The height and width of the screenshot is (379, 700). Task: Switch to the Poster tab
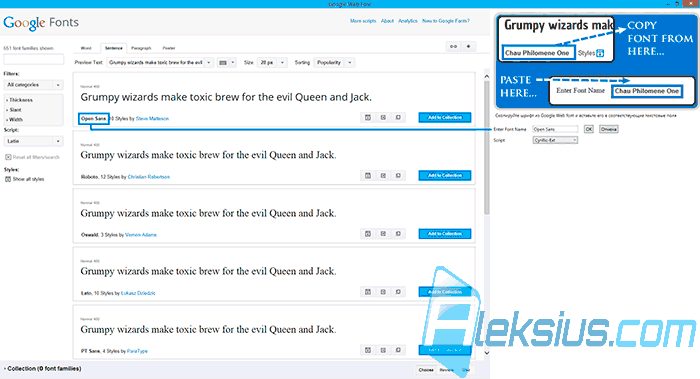pyautogui.click(x=169, y=48)
